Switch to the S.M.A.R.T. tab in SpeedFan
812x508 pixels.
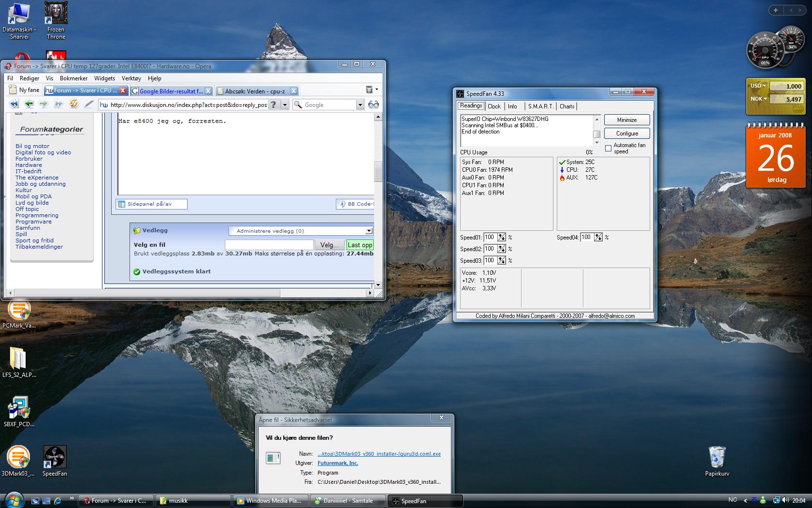coord(540,106)
